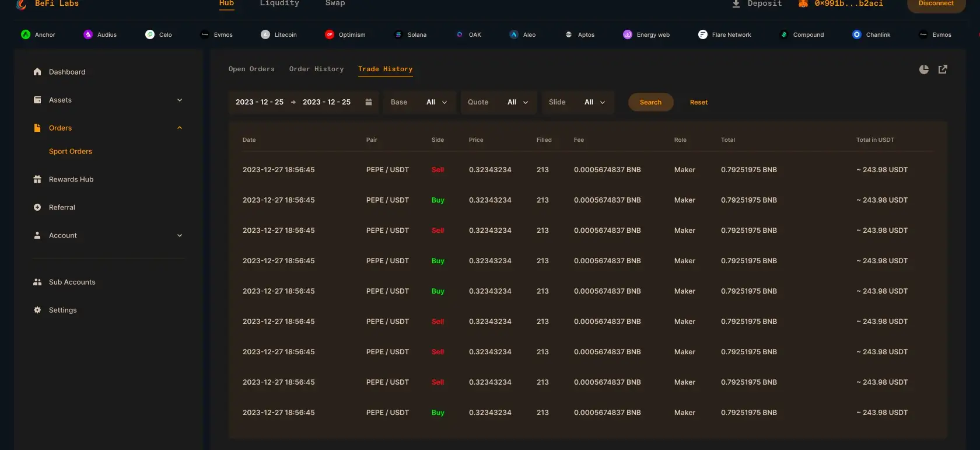980x450 pixels.
Task: Click the export/external link icon
Action: tap(943, 69)
